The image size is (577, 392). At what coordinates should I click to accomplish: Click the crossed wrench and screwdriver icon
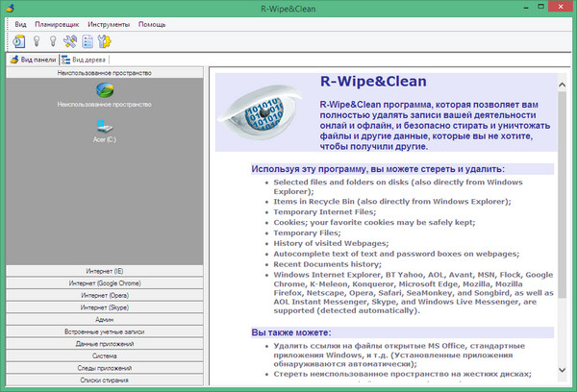70,41
